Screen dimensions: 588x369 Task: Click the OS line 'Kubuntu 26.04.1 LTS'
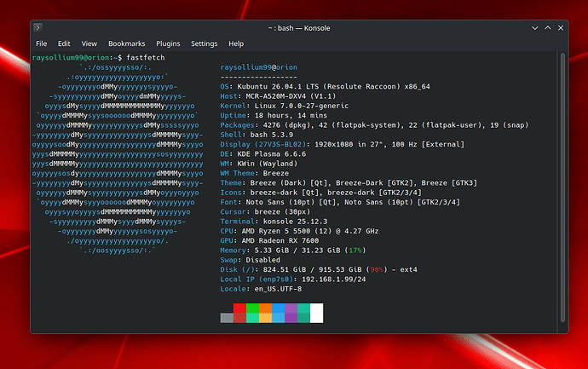click(278, 87)
